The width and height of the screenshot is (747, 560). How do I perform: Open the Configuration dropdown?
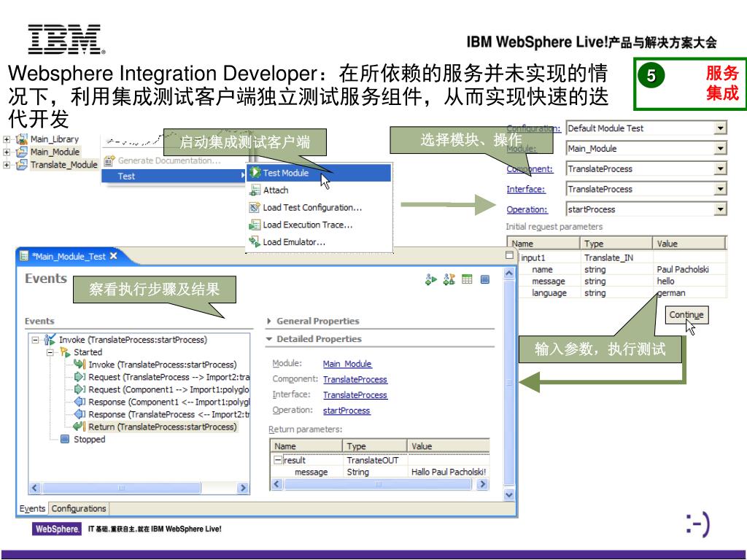[x=720, y=128]
